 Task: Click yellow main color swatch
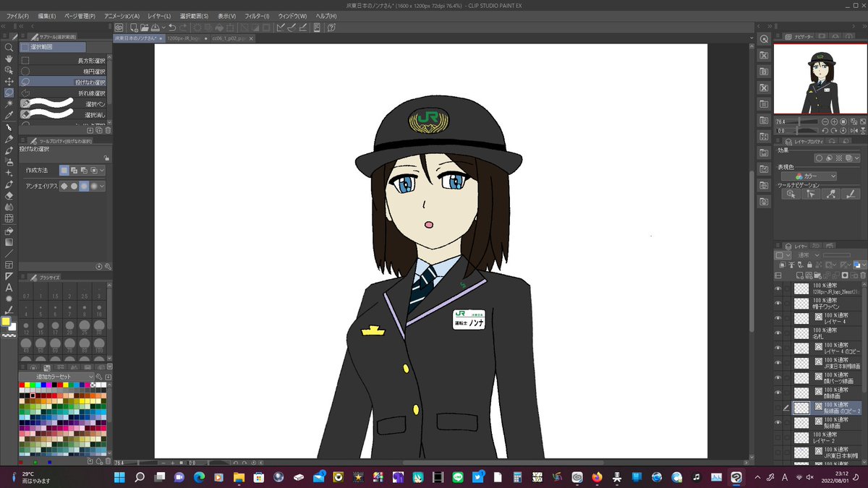(x=7, y=321)
